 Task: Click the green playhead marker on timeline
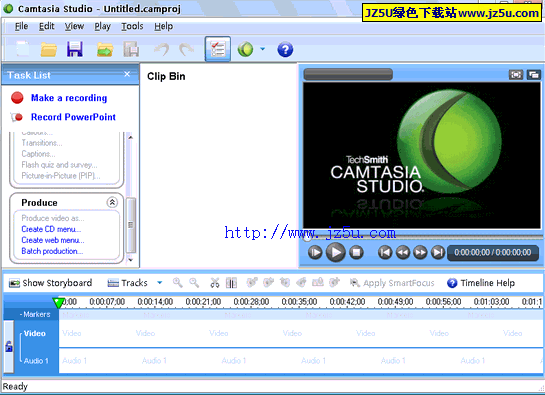(x=58, y=303)
